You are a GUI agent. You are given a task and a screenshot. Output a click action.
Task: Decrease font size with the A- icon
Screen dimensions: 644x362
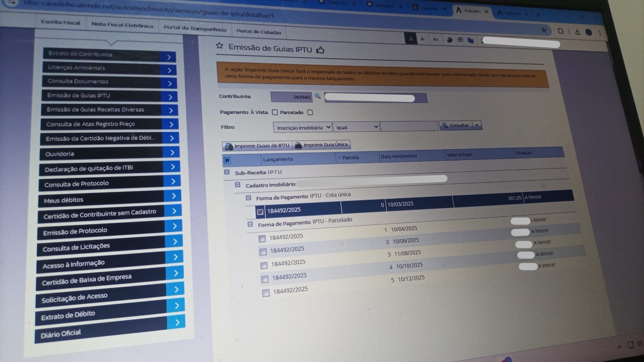click(423, 39)
